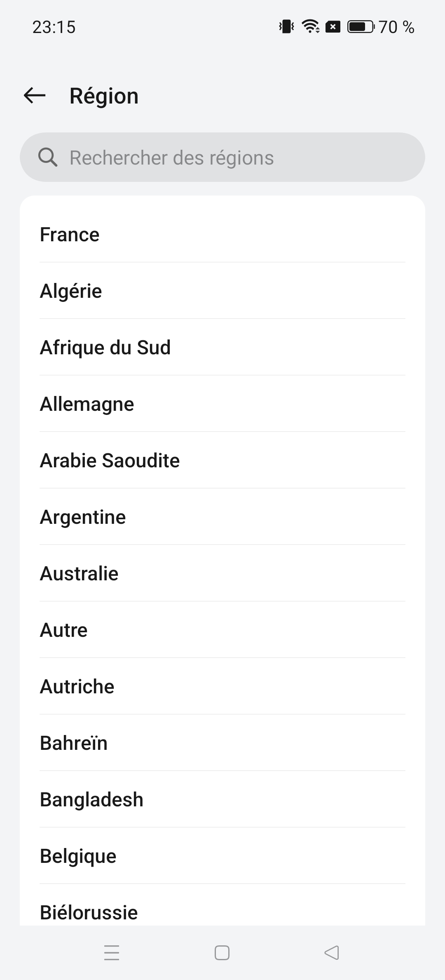Viewport: 445px width, 980px height.
Task: Tap the vibrate mode status icon
Action: coord(286,27)
